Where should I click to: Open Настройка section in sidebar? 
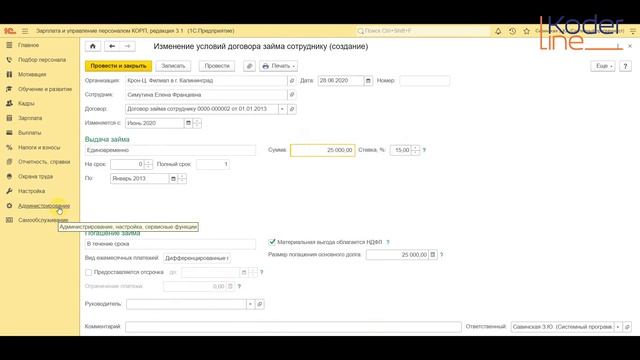(x=31, y=191)
